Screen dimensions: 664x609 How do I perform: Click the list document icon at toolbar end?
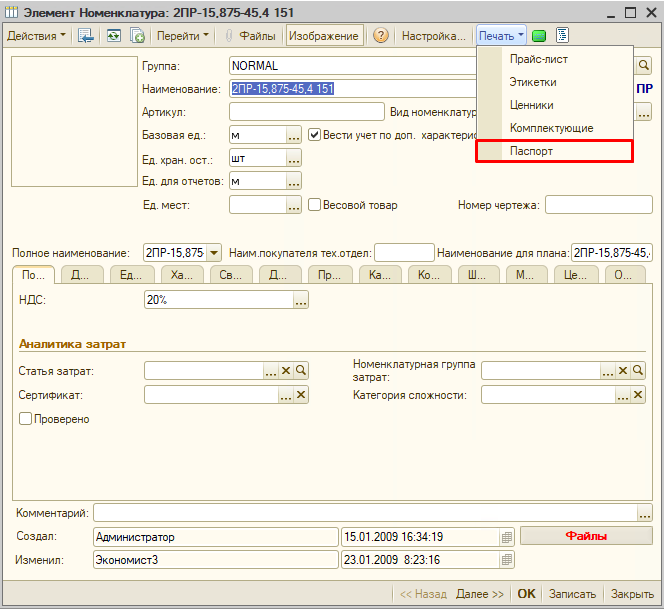tap(562, 36)
